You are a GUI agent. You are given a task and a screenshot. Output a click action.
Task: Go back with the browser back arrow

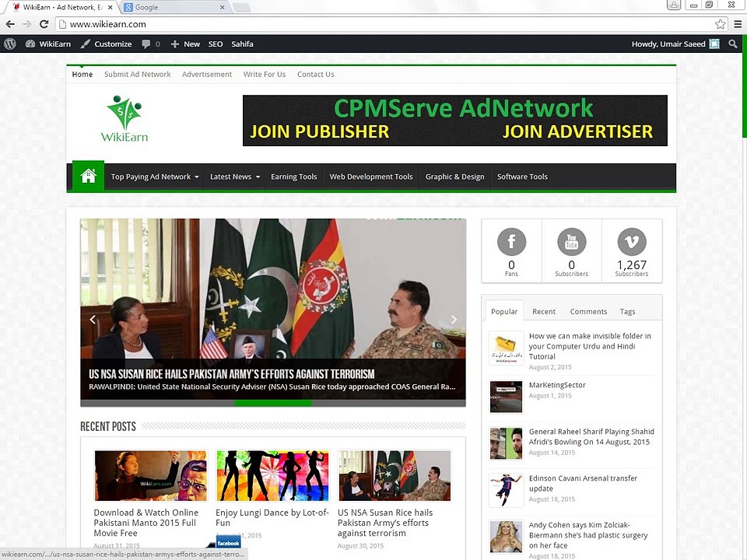10,24
